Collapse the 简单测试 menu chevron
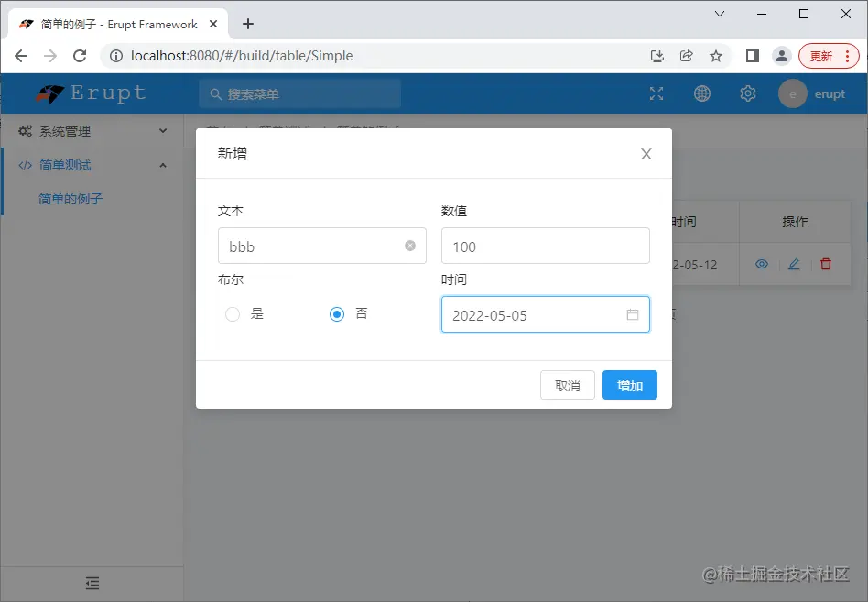 (163, 165)
